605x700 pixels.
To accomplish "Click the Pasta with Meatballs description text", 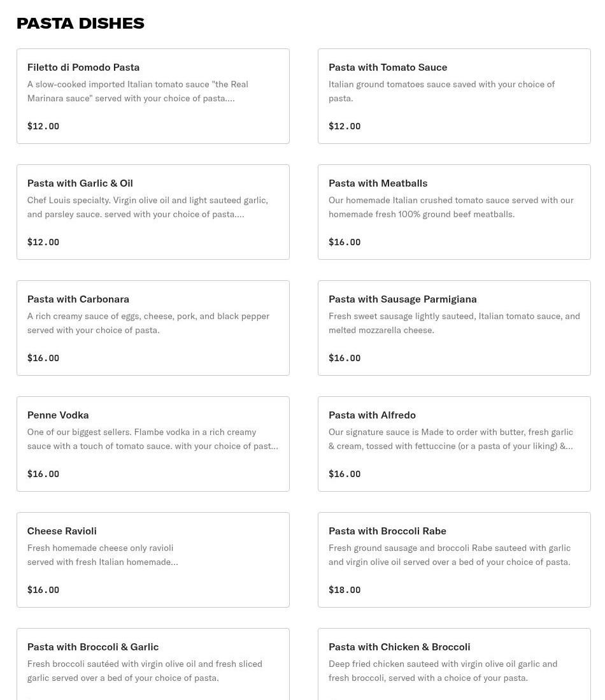I will coord(451,207).
